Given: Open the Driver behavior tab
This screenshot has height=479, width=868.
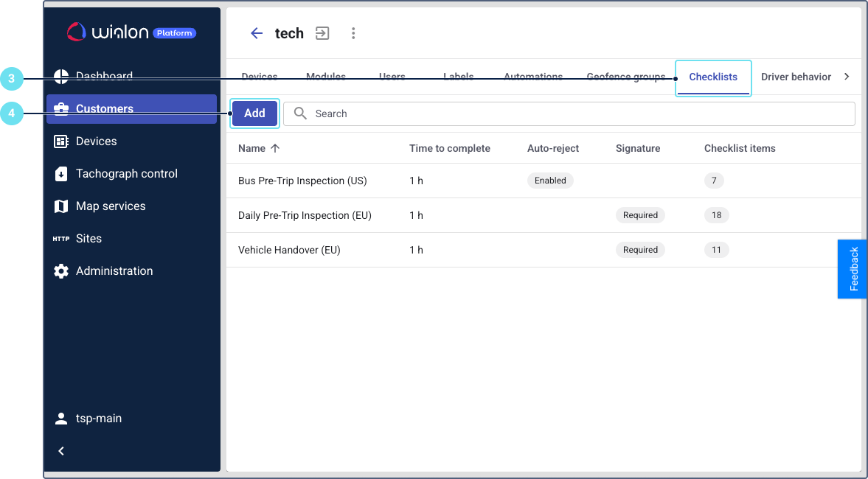Looking at the screenshot, I should point(796,77).
